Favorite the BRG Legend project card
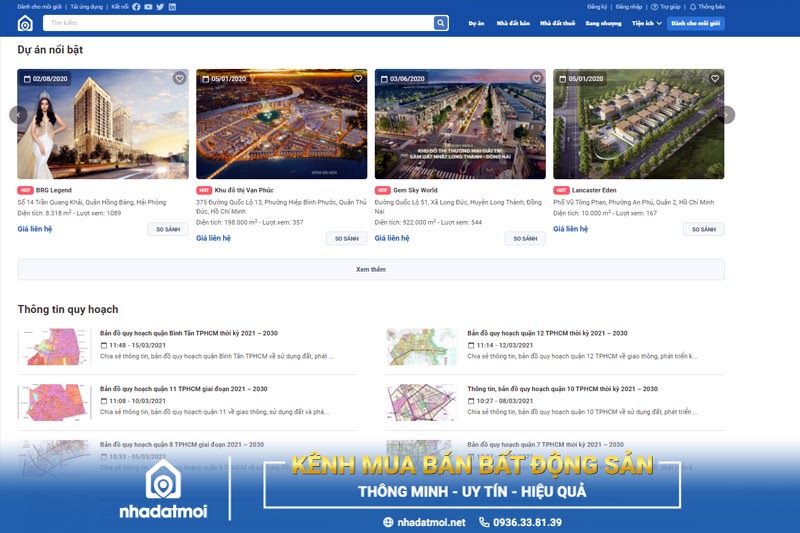This screenshot has width=800, height=533. 179,79
